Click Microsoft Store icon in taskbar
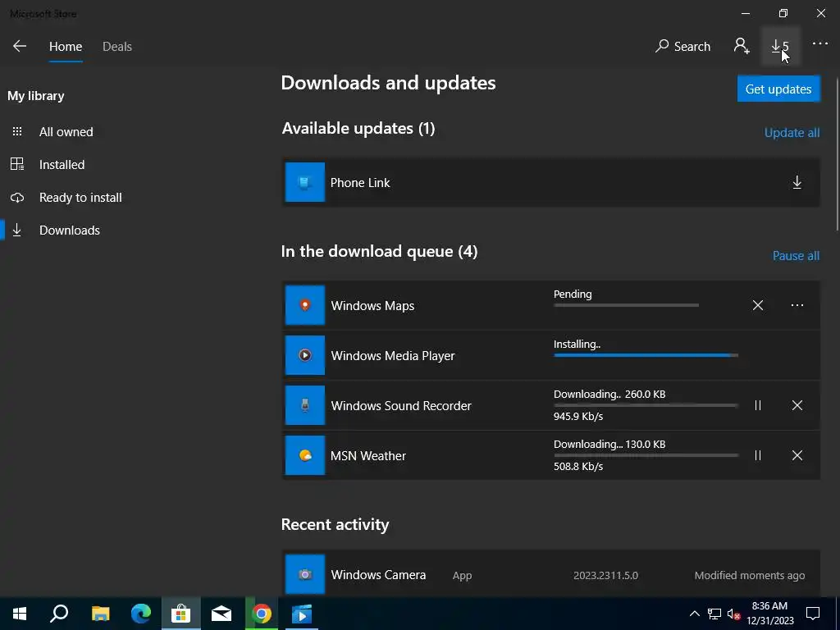The height and width of the screenshot is (630, 840). (x=181, y=614)
